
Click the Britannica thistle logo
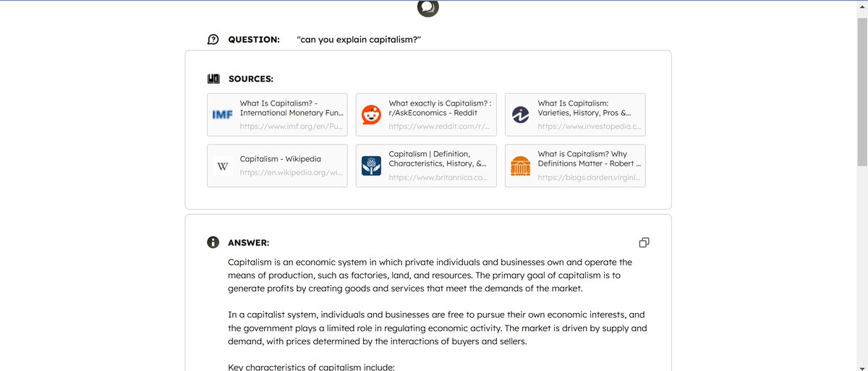[372, 166]
